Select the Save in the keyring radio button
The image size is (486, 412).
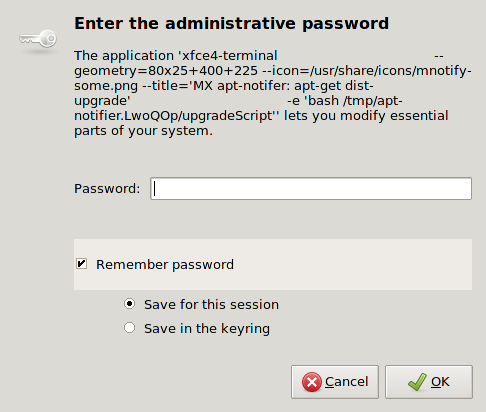[129, 328]
